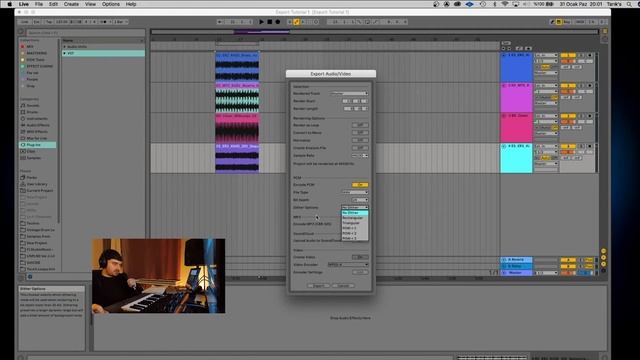Image resolution: width=640 pixels, height=360 pixels.
Task: Open the Master track output dropdown
Action: click(546, 273)
